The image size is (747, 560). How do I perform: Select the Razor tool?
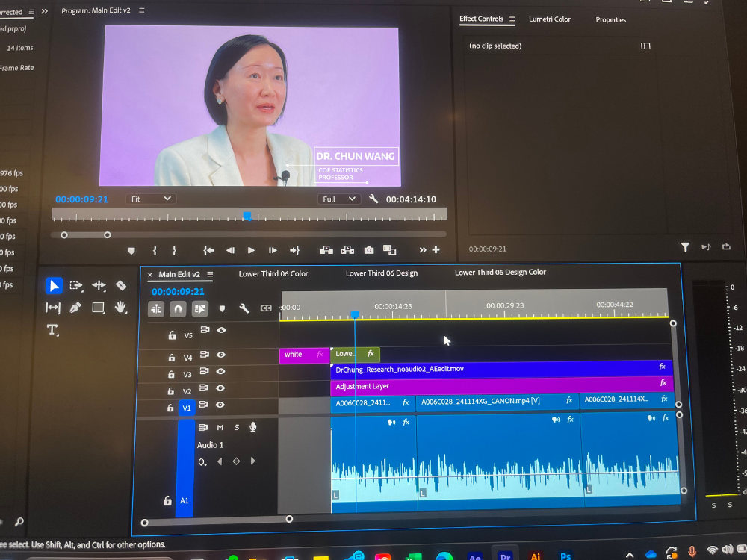(121, 285)
